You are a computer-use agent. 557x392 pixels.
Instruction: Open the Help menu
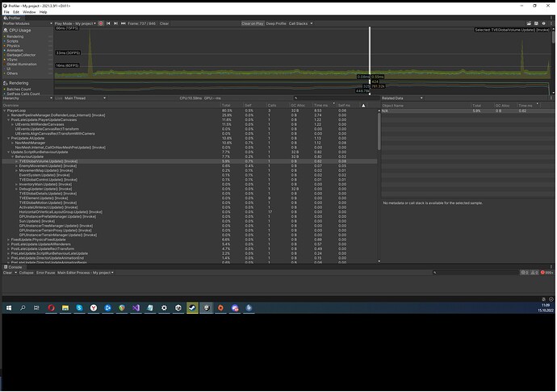(x=43, y=12)
